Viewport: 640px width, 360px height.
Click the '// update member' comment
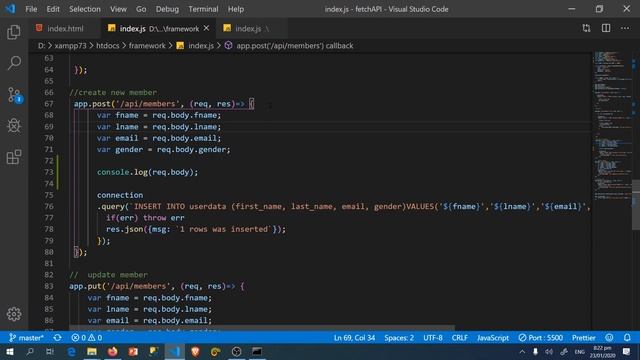(x=109, y=275)
